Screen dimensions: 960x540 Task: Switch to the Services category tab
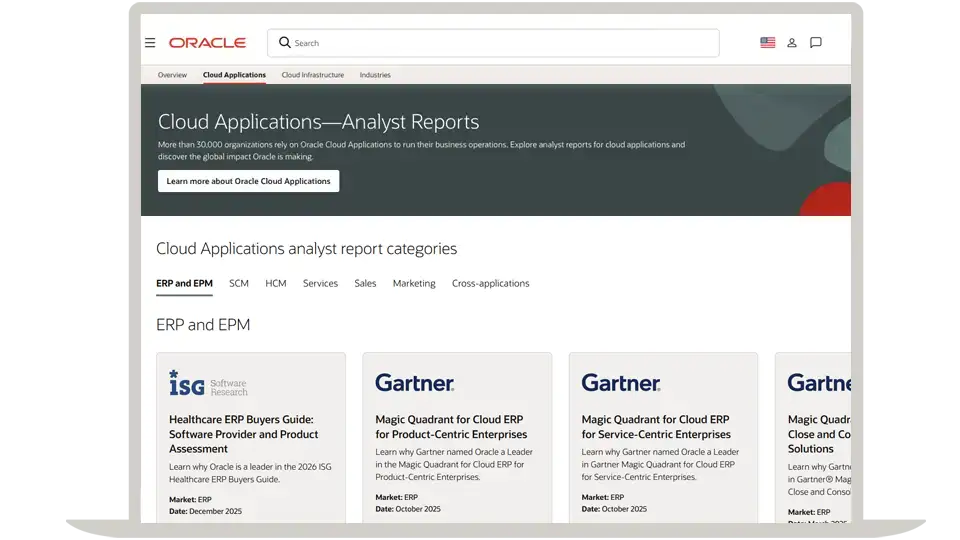click(320, 283)
